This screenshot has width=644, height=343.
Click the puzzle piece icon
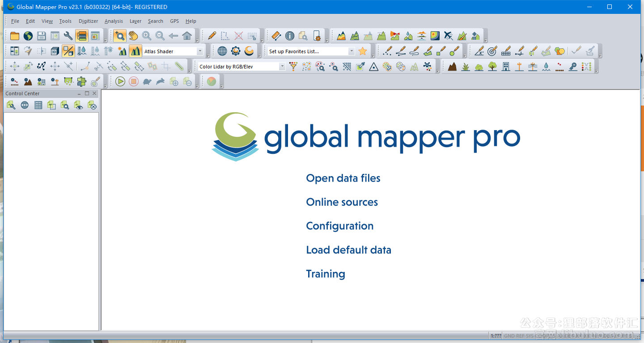point(82,81)
